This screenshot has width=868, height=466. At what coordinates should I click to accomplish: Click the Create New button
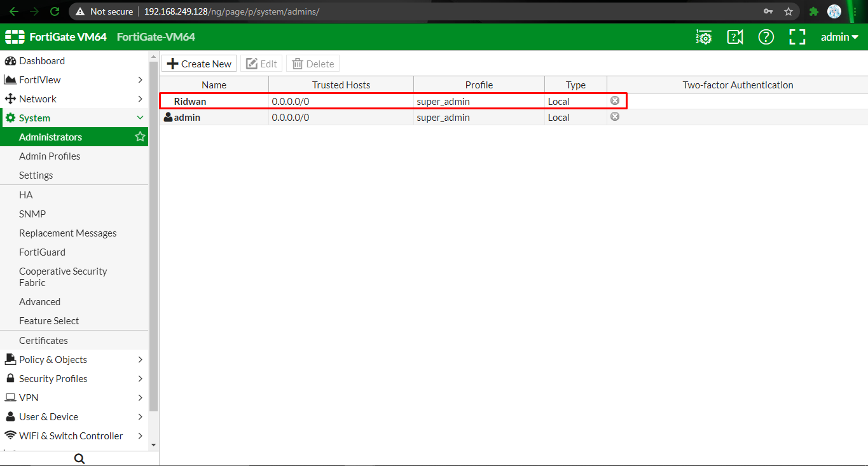[x=198, y=63]
